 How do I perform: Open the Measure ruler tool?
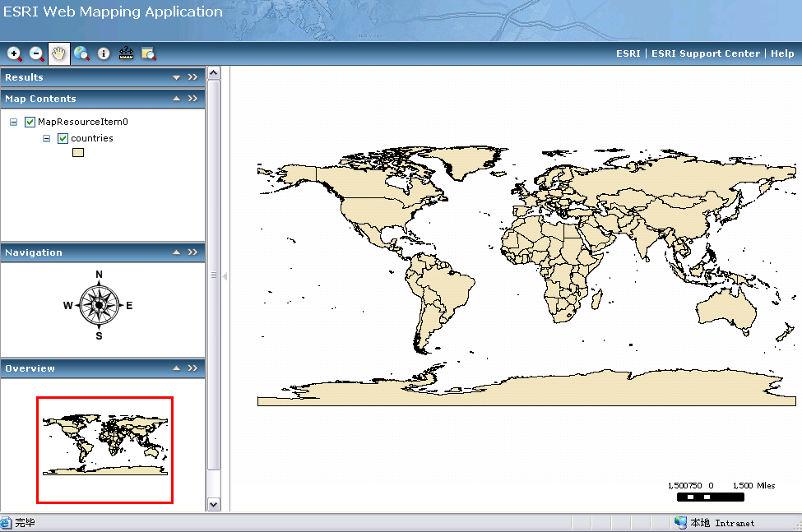tap(126, 53)
